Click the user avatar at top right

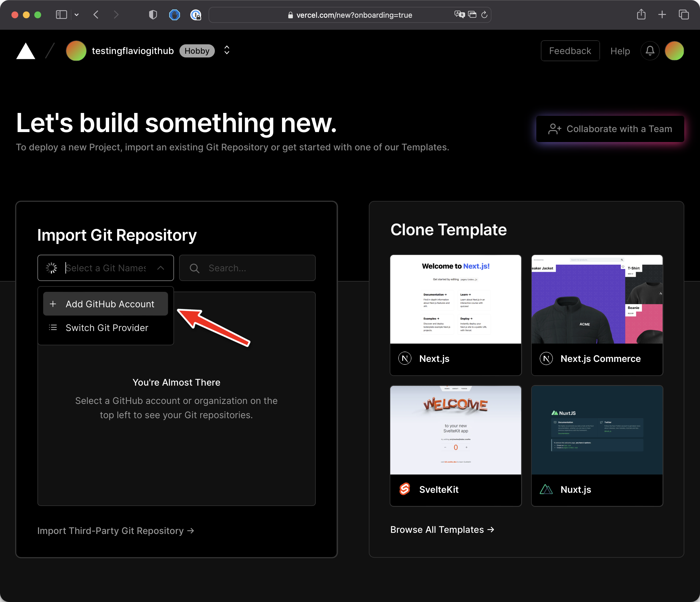point(674,51)
